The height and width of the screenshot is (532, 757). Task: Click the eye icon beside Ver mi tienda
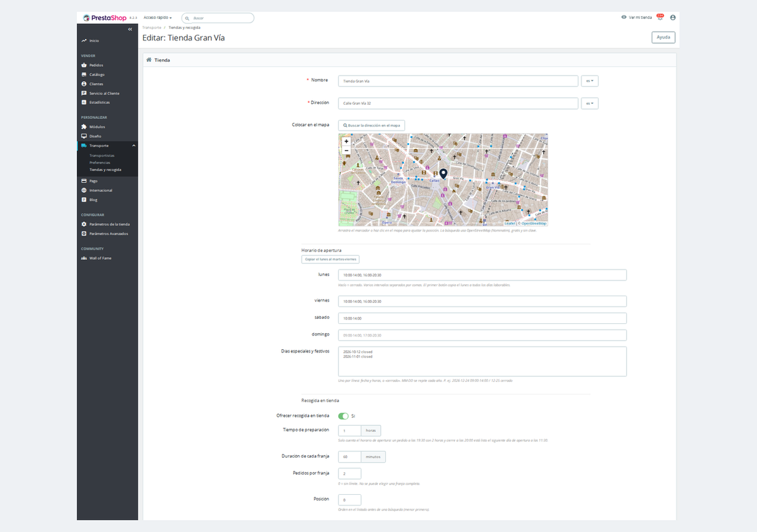tap(624, 18)
